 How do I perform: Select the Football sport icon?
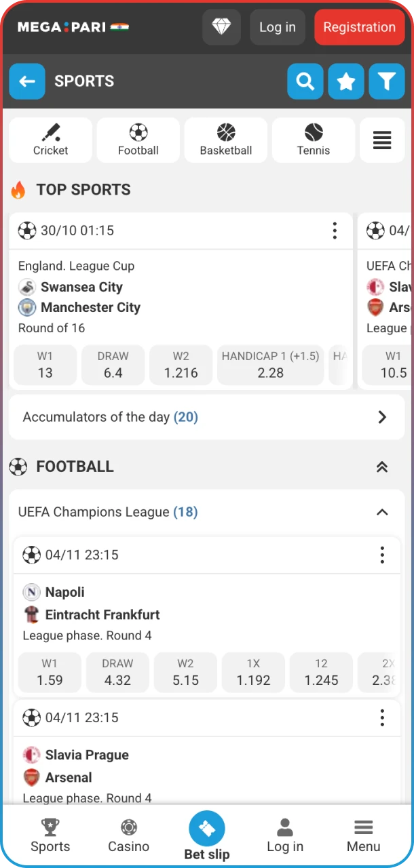click(x=138, y=140)
